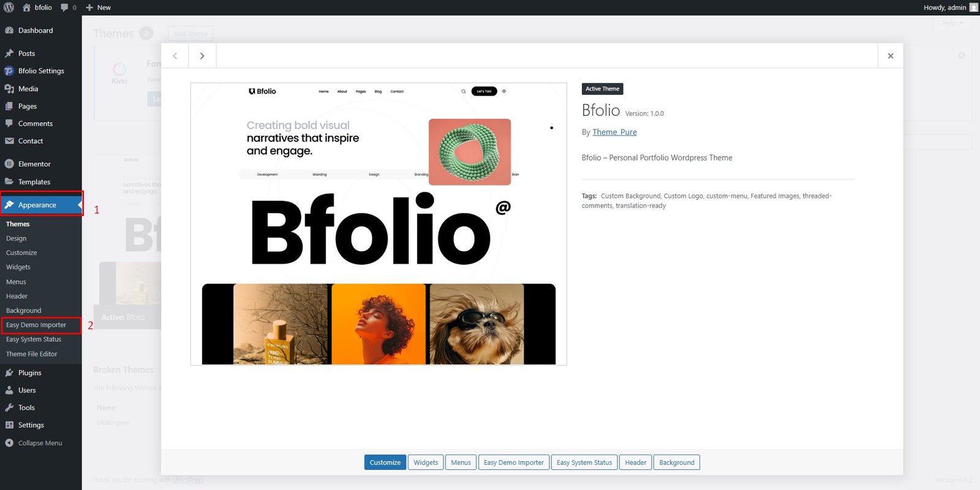The width and height of the screenshot is (980, 490).
Task: Open the Theme File Editor submenu
Action: tap(32, 354)
